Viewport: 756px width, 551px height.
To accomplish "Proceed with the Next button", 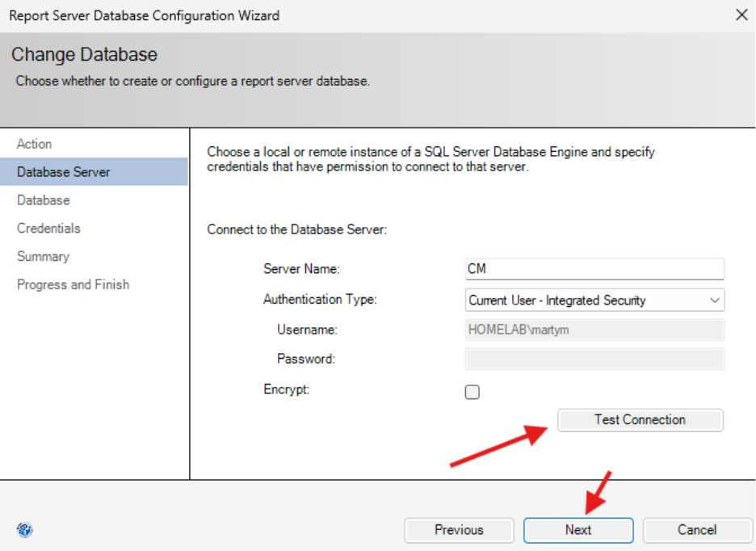I will click(x=578, y=530).
